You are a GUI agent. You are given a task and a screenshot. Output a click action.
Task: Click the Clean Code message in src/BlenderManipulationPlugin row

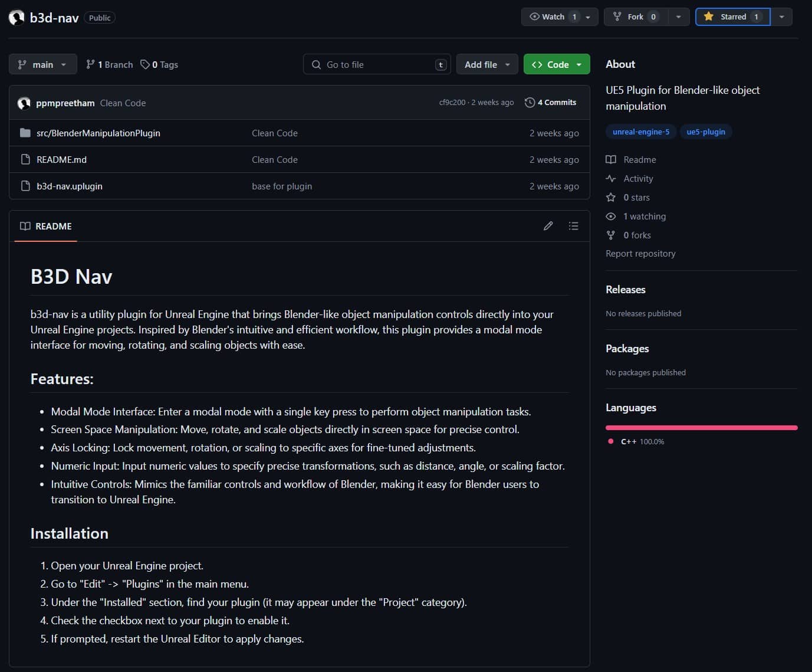pyautogui.click(x=275, y=133)
